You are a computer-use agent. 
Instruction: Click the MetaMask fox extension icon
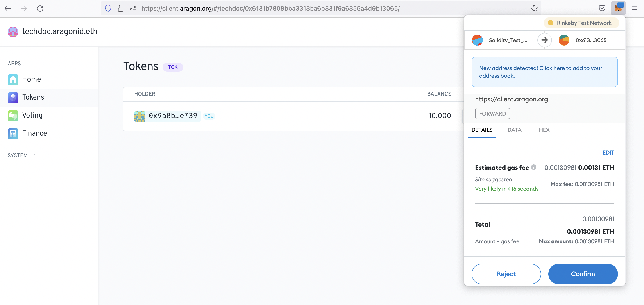coord(618,8)
